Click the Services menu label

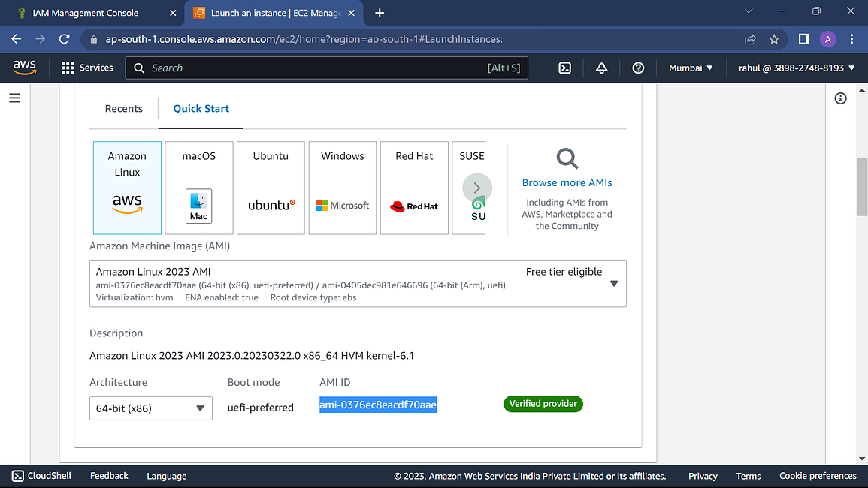[96, 68]
